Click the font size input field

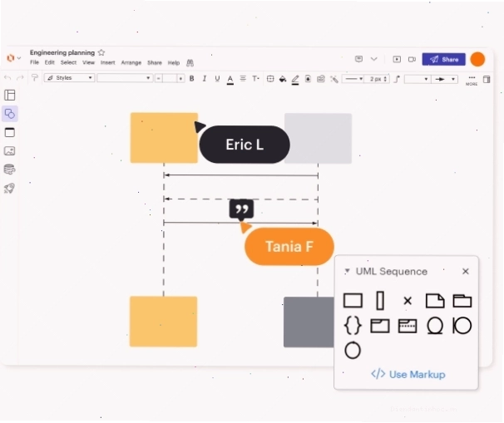point(170,78)
